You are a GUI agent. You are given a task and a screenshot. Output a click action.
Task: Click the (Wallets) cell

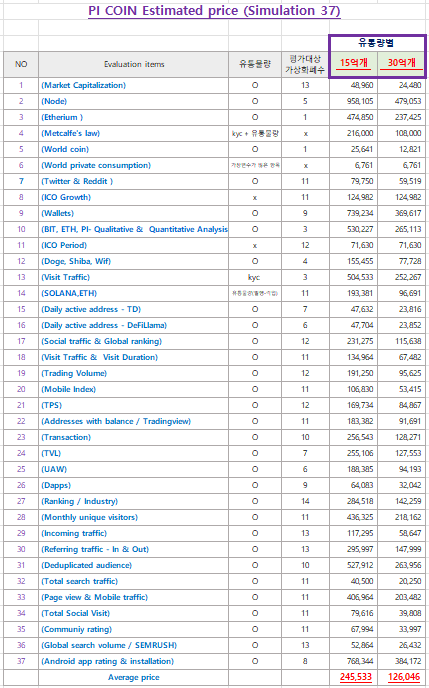[134, 214]
